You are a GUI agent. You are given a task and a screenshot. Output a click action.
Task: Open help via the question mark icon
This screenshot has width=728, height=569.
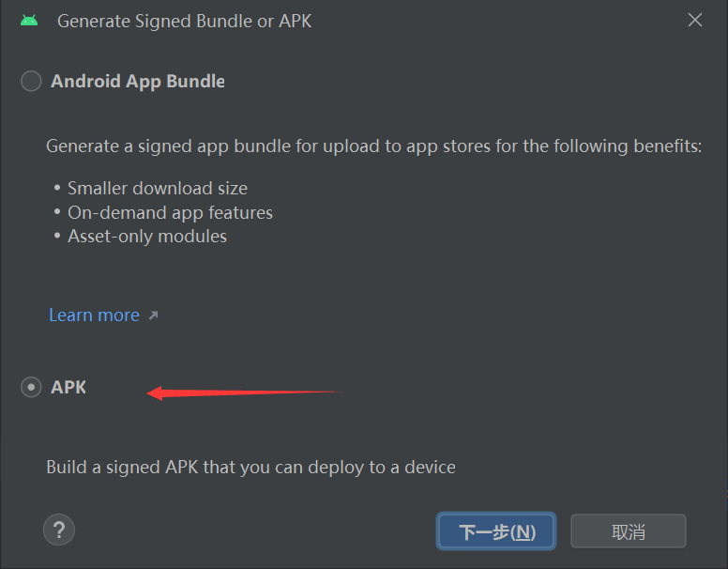[59, 530]
